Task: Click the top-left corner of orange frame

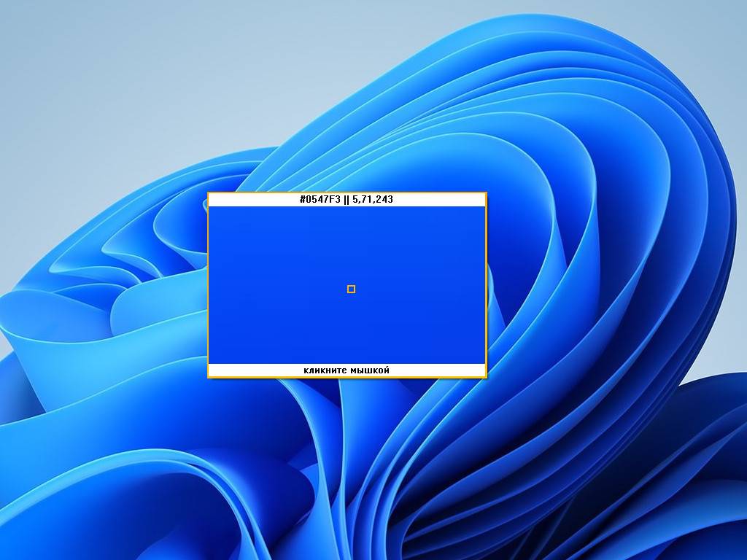Action: 208,192
